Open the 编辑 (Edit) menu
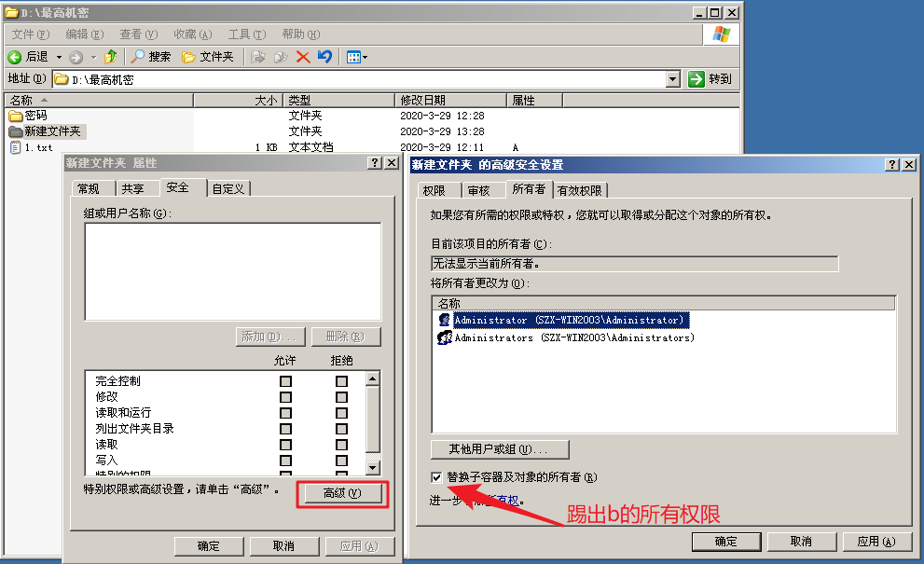Image resolution: width=924 pixels, height=564 pixels. point(84,34)
